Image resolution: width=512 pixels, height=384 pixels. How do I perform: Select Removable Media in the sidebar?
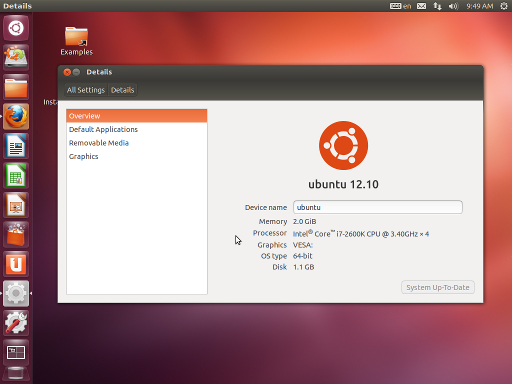click(x=137, y=143)
